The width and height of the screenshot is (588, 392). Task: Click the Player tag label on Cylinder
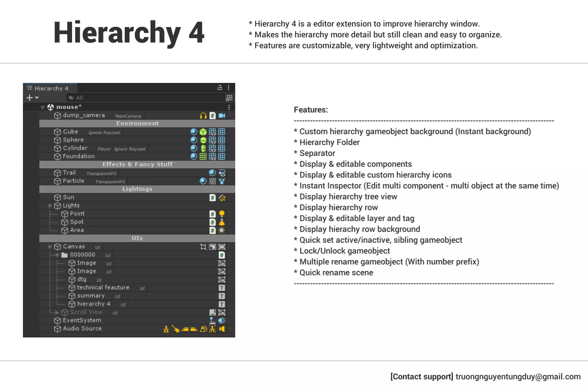[x=104, y=149]
